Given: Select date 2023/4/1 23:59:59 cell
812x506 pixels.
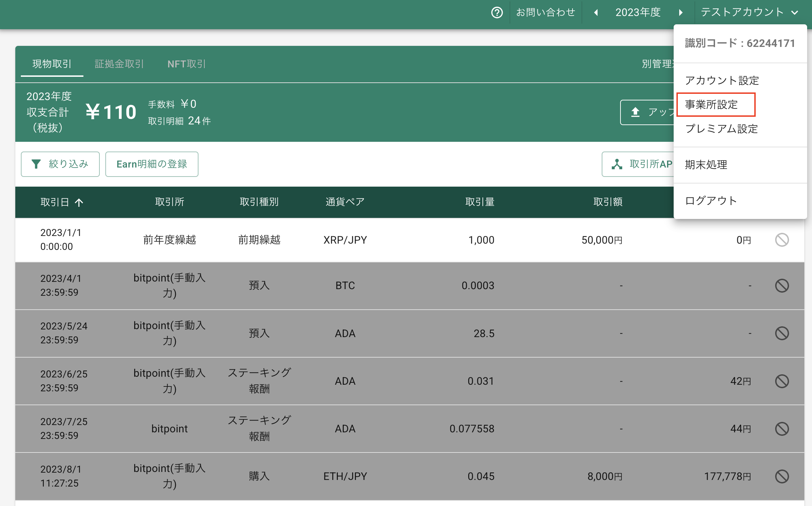Looking at the screenshot, I should click(61, 285).
